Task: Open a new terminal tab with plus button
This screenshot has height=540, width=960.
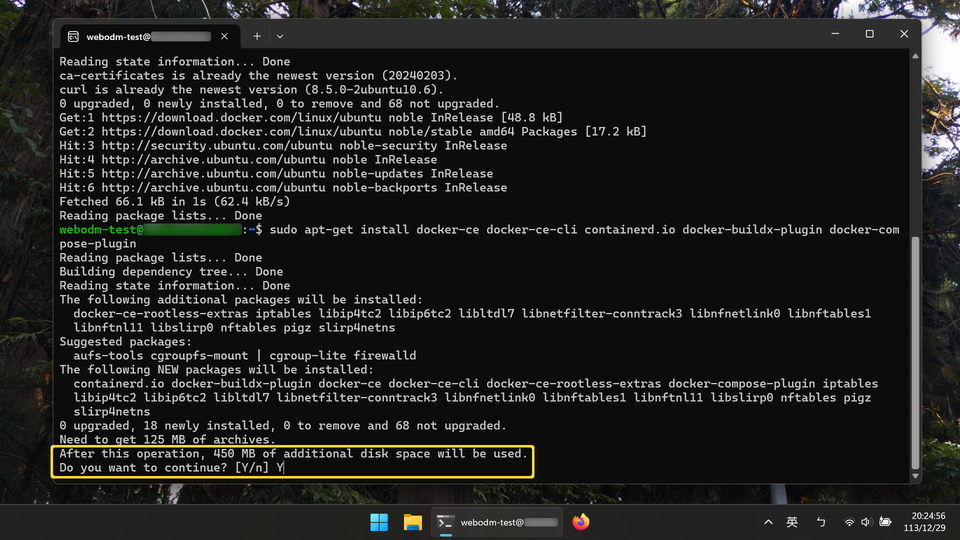Action: [257, 37]
